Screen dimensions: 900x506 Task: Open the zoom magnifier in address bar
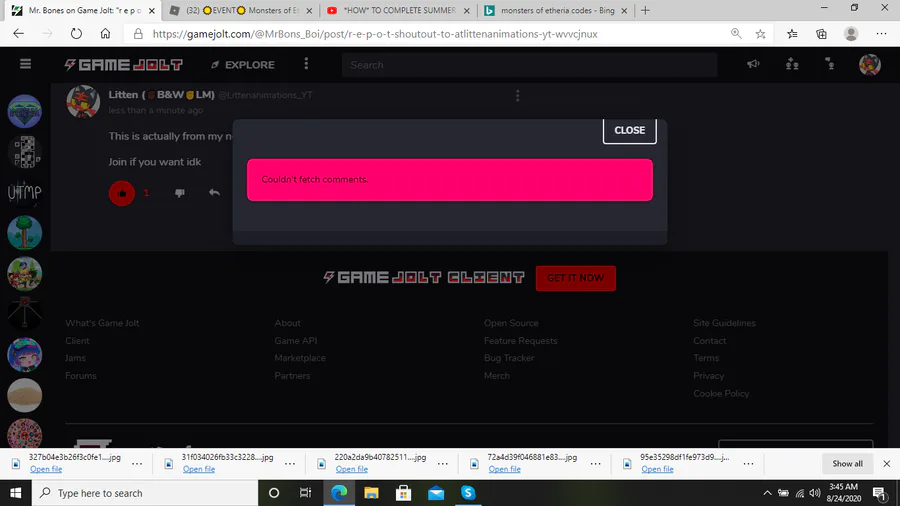736,34
